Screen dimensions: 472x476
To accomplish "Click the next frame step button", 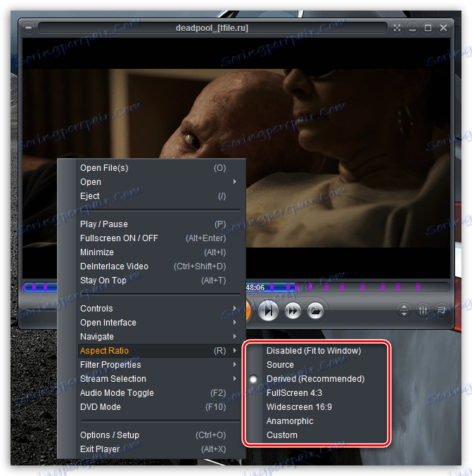I will pos(268,311).
